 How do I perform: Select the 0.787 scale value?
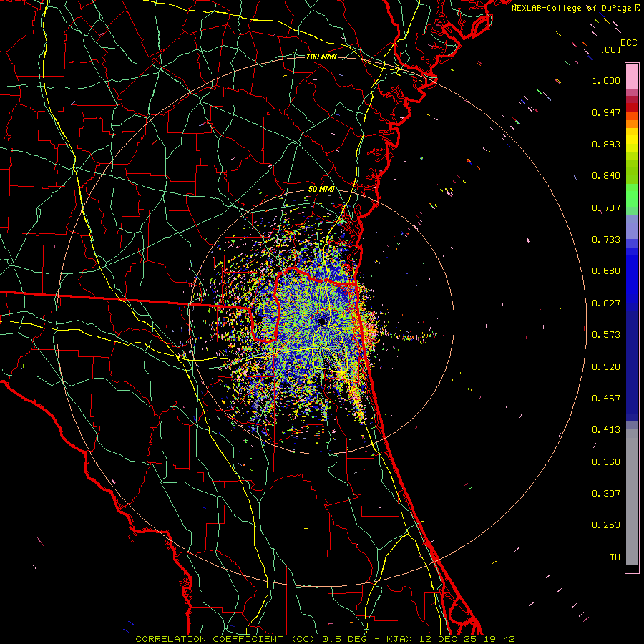click(606, 208)
